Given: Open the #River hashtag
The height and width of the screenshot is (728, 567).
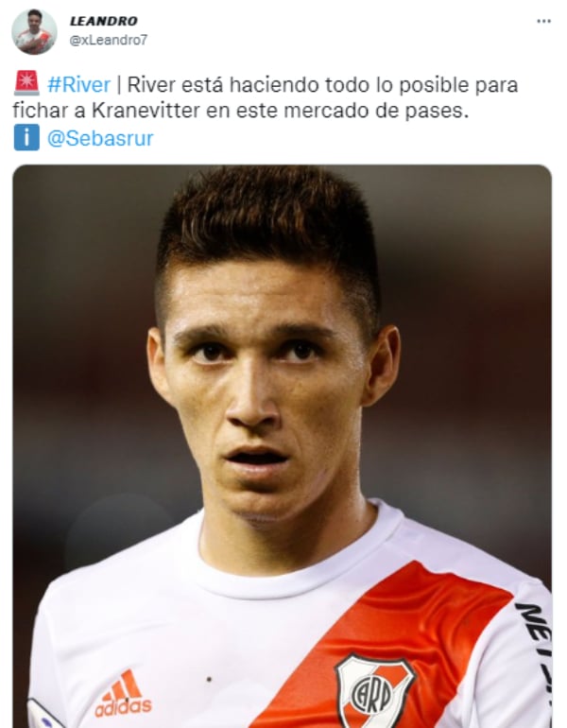Looking at the screenshot, I should pyautogui.click(x=78, y=85).
